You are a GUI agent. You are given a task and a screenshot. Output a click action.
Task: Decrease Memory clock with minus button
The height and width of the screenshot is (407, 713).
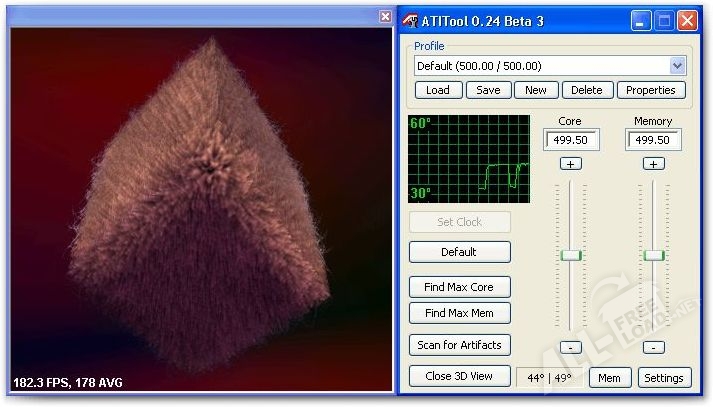654,347
